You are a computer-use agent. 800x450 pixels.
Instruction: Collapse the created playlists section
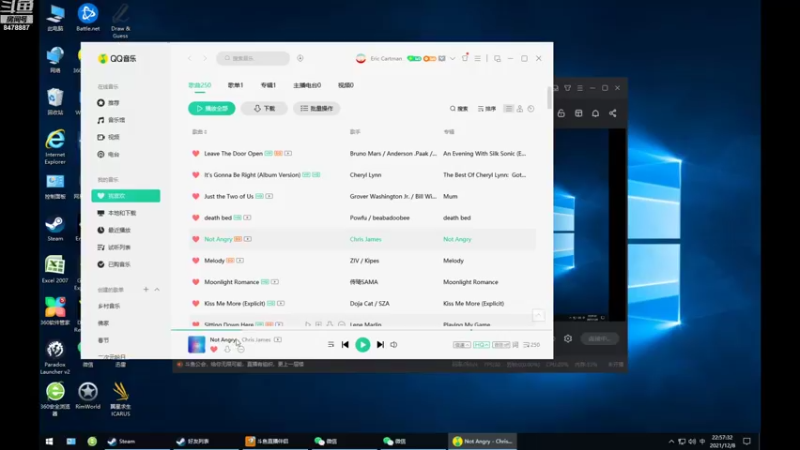pyautogui.click(x=157, y=290)
